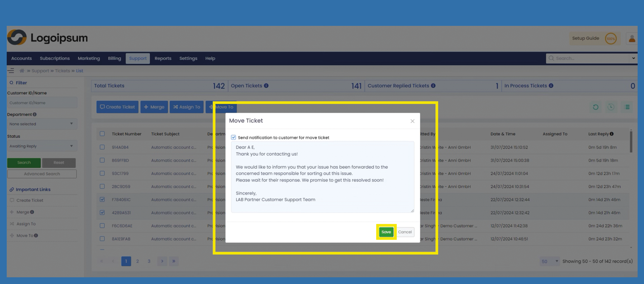
Task: Click the home icon in breadcrumb
Action: pos(22,71)
